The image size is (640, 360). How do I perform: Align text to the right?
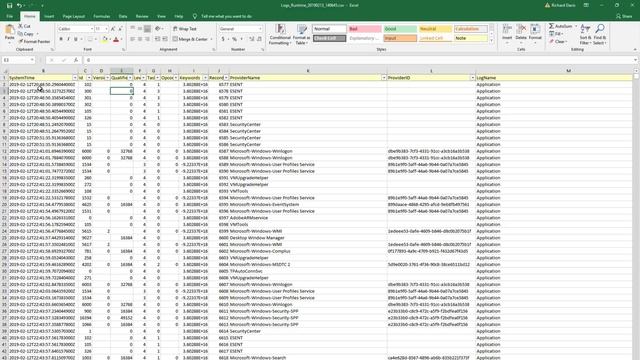click(x=147, y=39)
